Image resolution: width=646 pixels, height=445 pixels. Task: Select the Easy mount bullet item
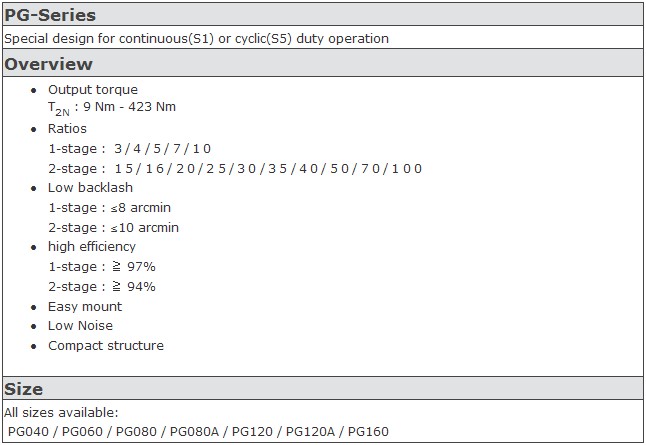pyautogui.click(x=85, y=307)
